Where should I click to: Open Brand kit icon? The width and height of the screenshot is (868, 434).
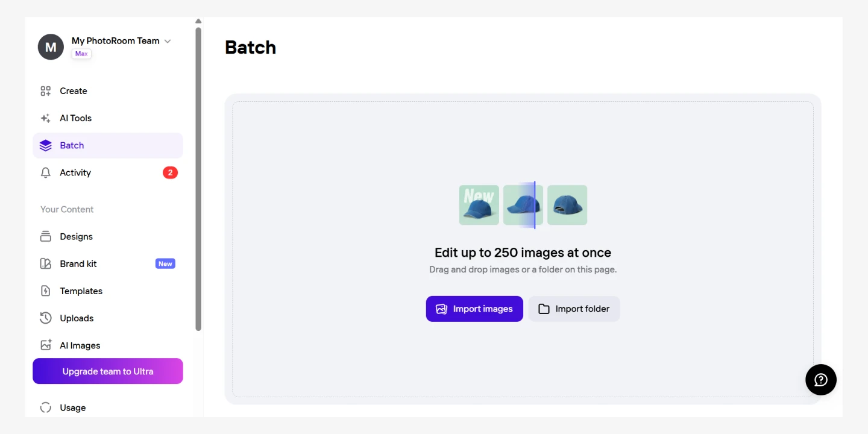[46, 264]
